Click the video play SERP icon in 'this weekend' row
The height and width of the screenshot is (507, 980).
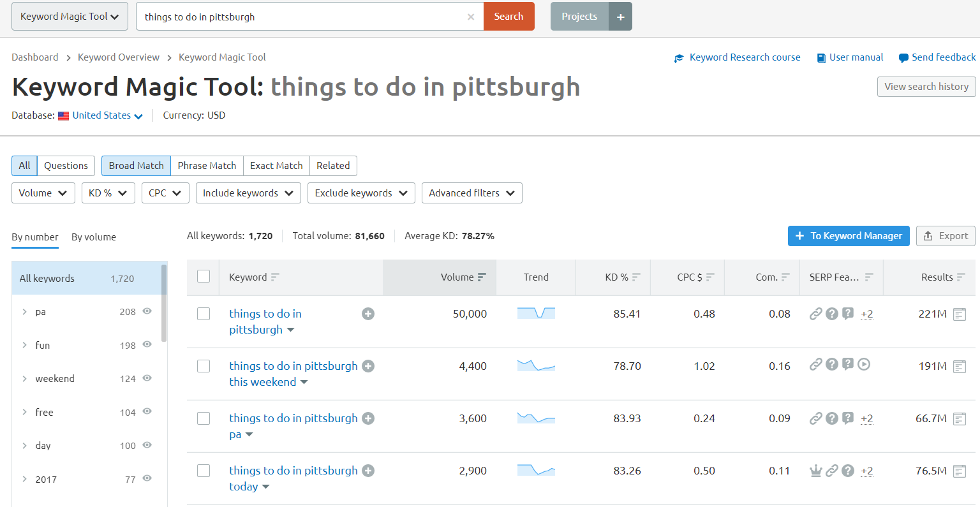(x=864, y=365)
